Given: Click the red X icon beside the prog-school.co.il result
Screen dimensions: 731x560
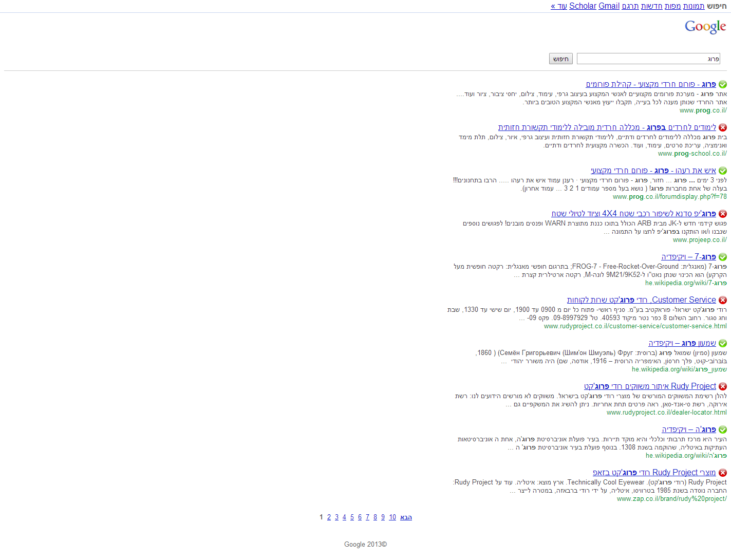Looking at the screenshot, I should pos(723,127).
